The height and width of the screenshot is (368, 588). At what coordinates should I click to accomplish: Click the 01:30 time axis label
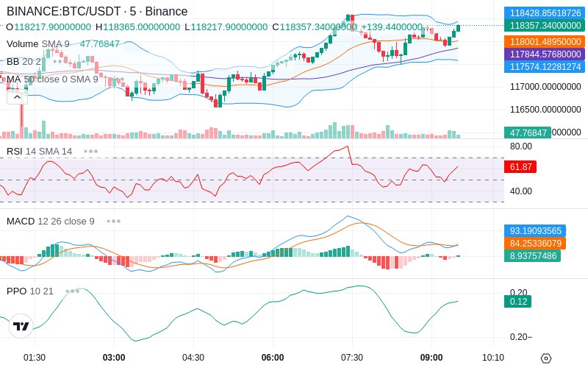click(35, 358)
